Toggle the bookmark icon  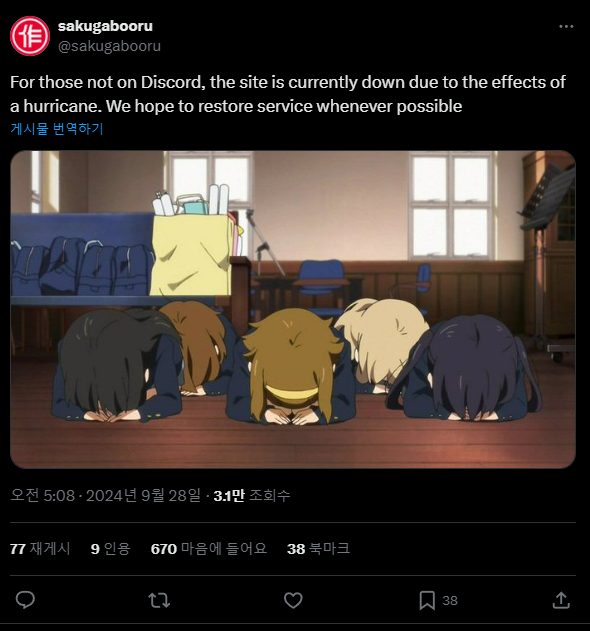click(427, 600)
